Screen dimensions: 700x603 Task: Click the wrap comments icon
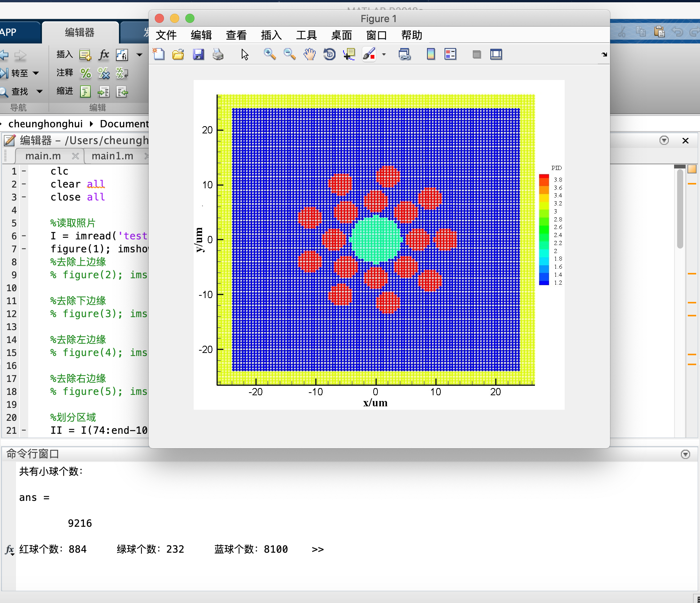[122, 73]
